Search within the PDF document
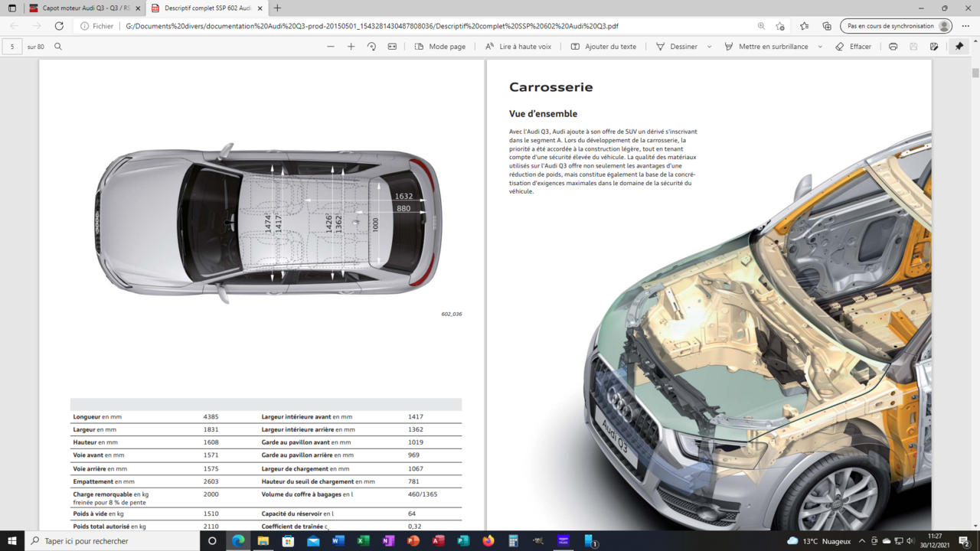Viewport: 980px width, 551px height. click(58, 47)
